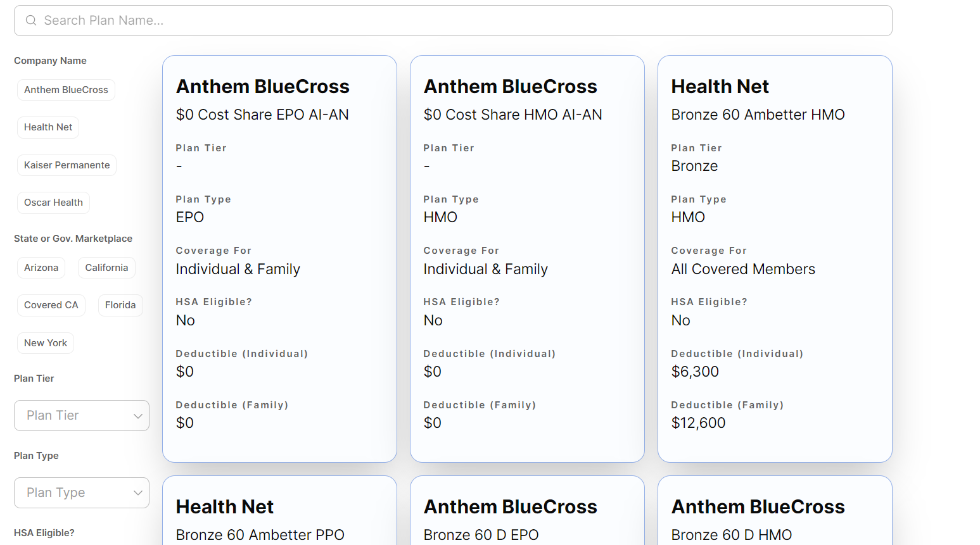The image size is (980, 545).
Task: Toggle the Oscar Health filter chip
Action: pos(53,203)
